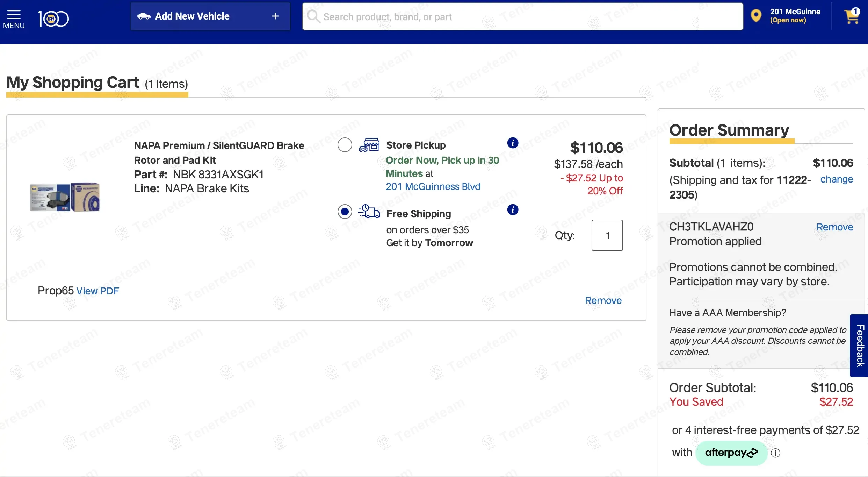Remove the CH3TKLAVAHZ0 promotion code
Image resolution: width=868 pixels, height=477 pixels.
[834, 227]
